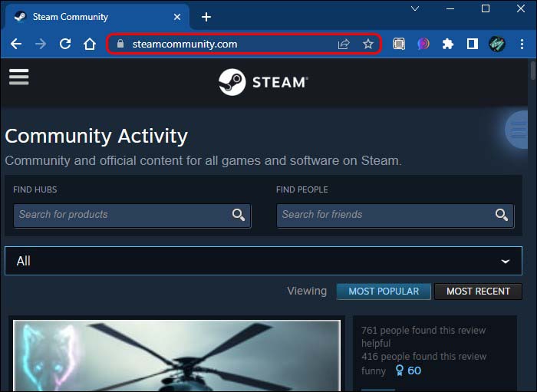
Task: Switch view to Most Popular
Action: [x=384, y=292]
